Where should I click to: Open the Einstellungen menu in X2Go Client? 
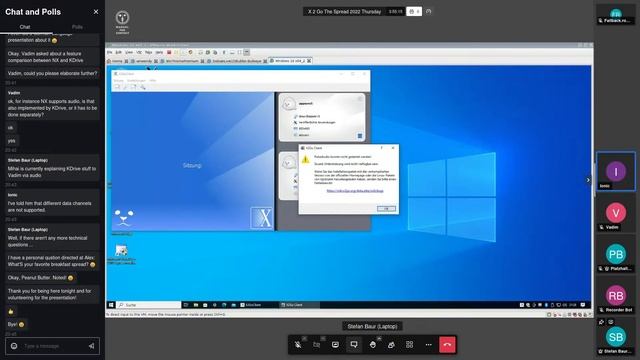[x=136, y=81]
